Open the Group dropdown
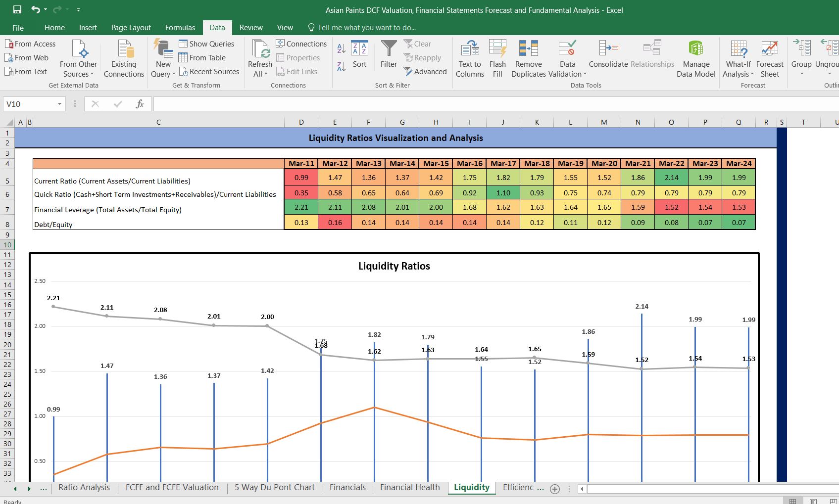Viewport: 839px width, 504px height. pos(801,69)
